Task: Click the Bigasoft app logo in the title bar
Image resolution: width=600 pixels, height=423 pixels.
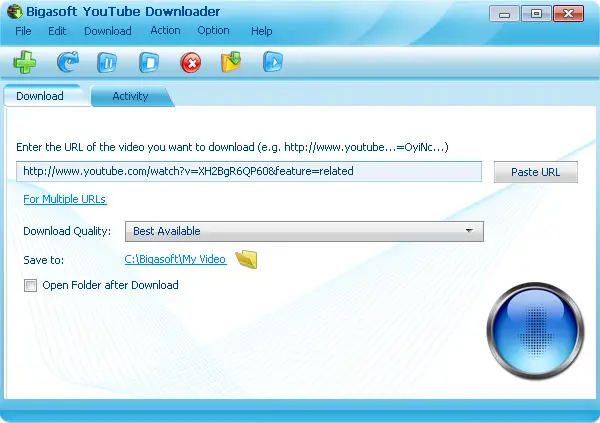Action: (15, 11)
